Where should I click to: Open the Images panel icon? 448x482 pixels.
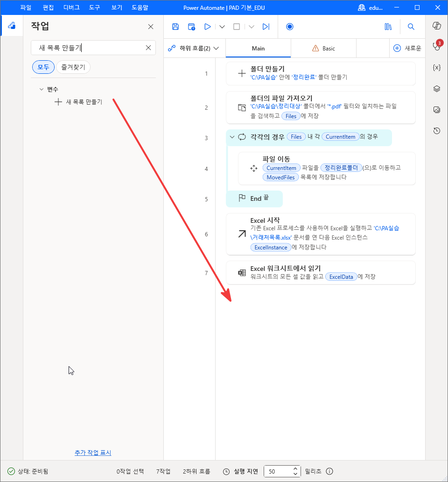[437, 110]
